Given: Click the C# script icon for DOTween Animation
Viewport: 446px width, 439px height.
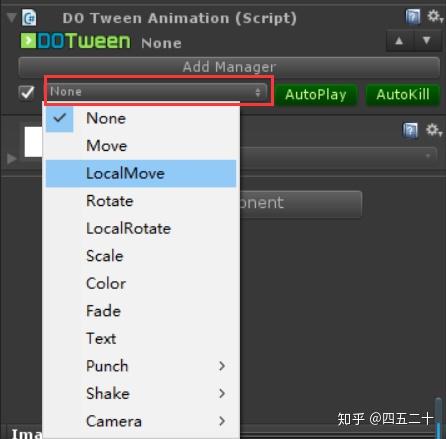Looking at the screenshot, I should 29,18.
